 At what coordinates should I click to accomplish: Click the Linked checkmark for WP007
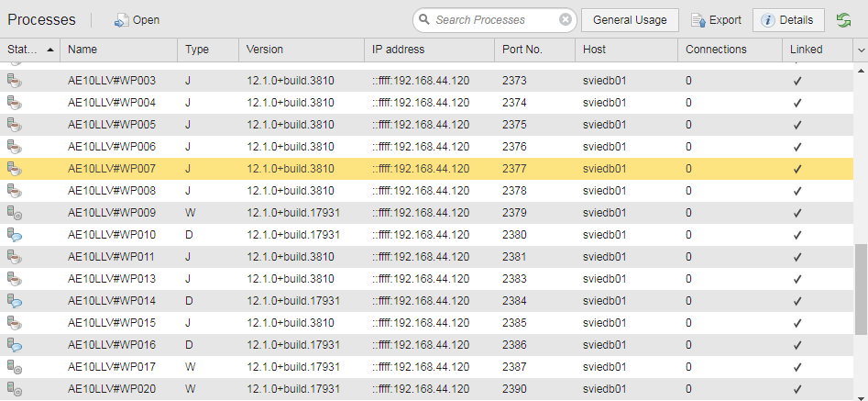(x=797, y=170)
